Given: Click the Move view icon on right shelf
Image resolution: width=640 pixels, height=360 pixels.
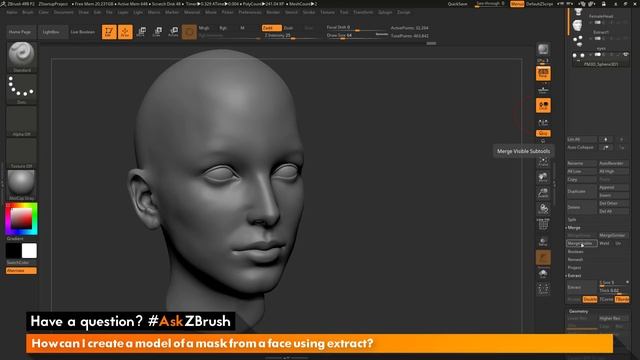Looking at the screenshot, I should point(543,177).
